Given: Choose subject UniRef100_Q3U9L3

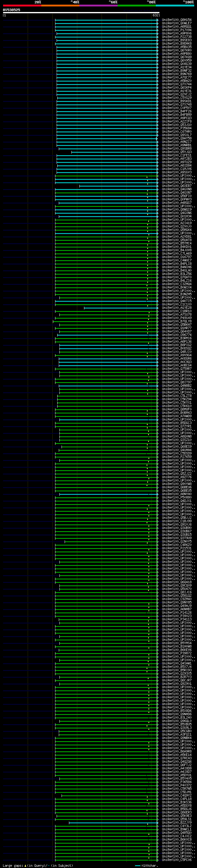Looking at the screenshot, I should click(x=177, y=728).
